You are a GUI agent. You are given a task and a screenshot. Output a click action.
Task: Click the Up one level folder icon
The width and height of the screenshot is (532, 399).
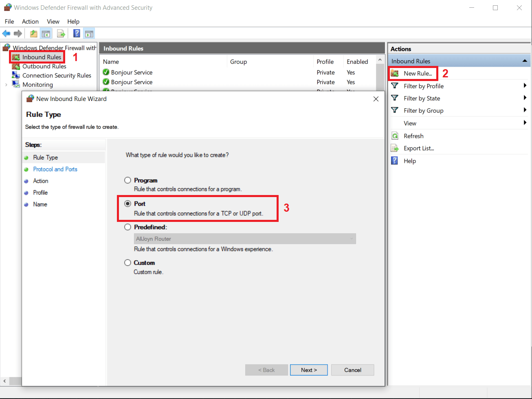(x=34, y=33)
